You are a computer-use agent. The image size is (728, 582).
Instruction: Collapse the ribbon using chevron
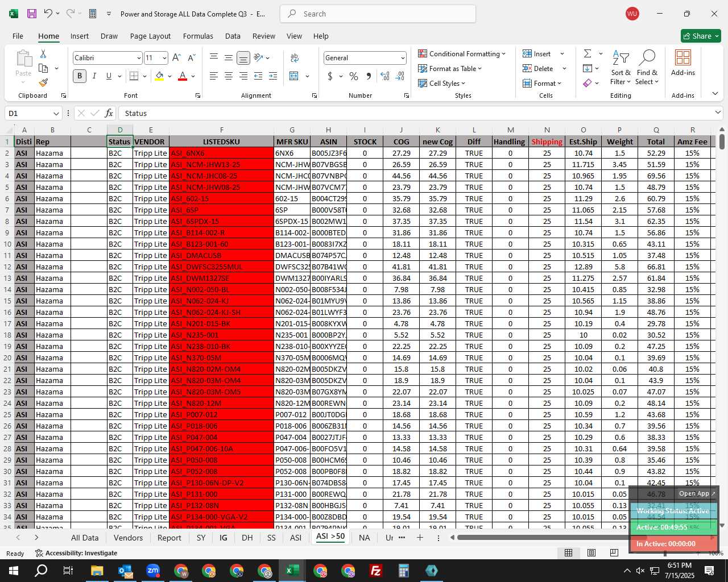(x=715, y=93)
